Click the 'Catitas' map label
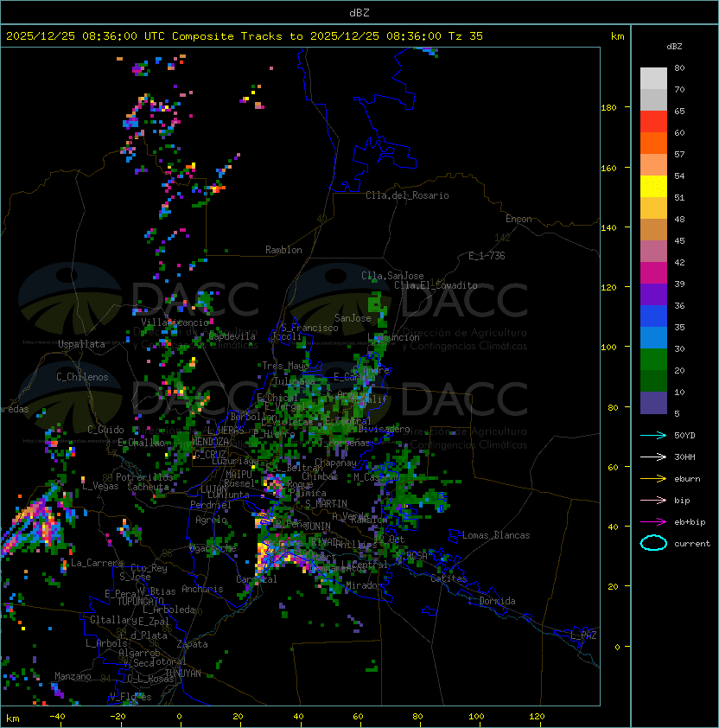 click(449, 578)
